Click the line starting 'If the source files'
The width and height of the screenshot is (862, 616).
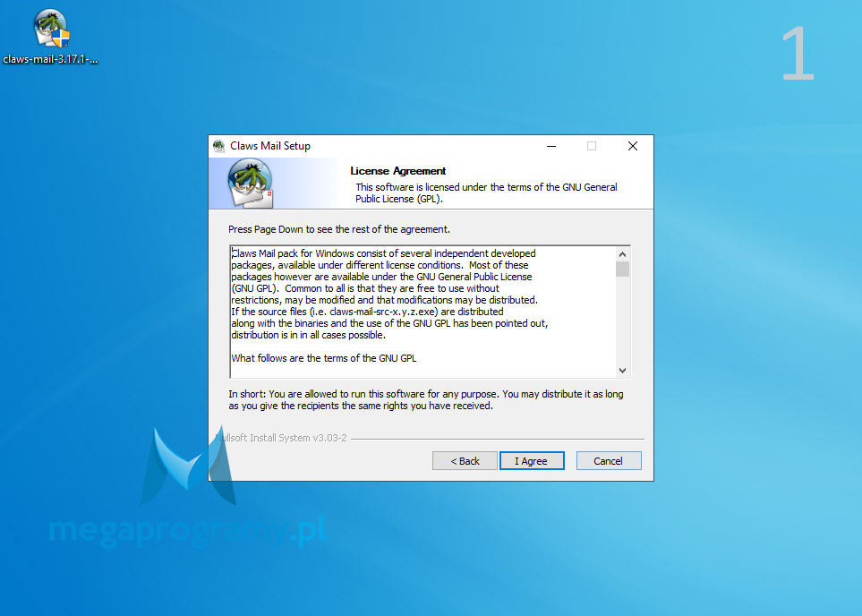pyautogui.click(x=367, y=312)
